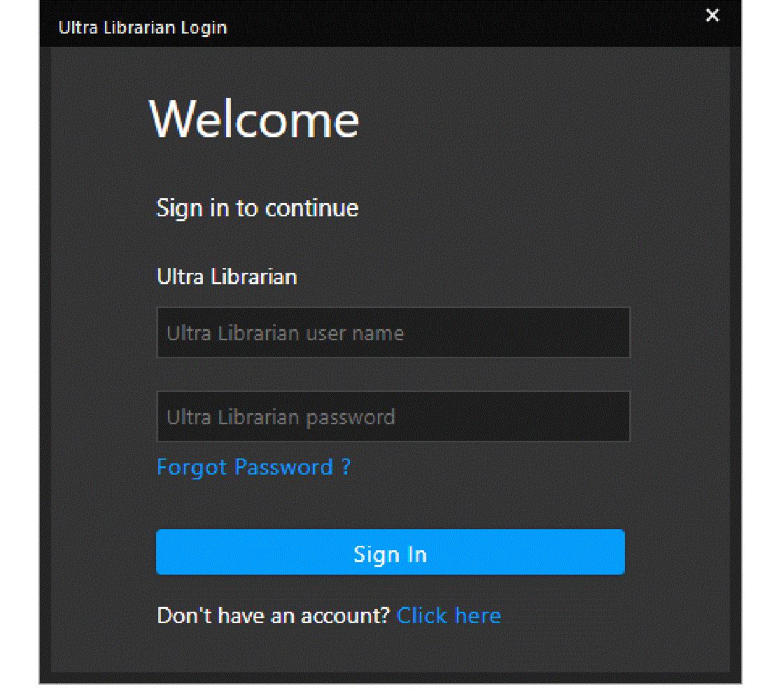Open the Forgot Password link
The height and width of the screenshot is (700, 760).
click(x=253, y=468)
